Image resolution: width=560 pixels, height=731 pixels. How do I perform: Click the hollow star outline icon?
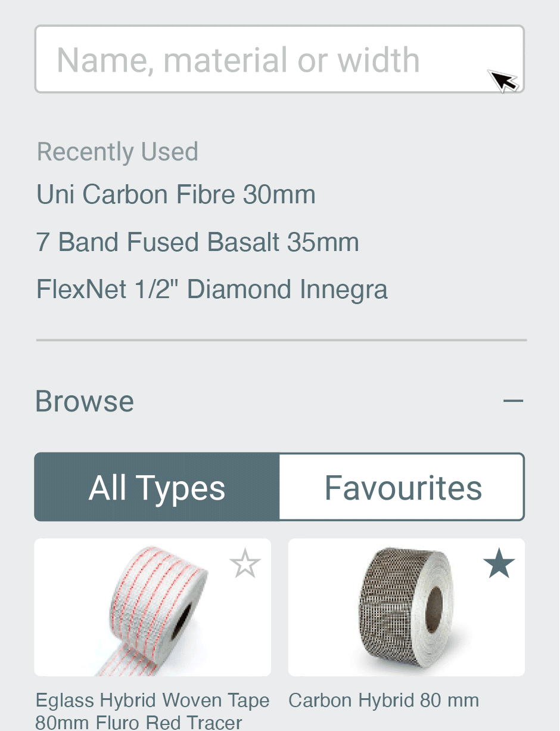(x=245, y=564)
